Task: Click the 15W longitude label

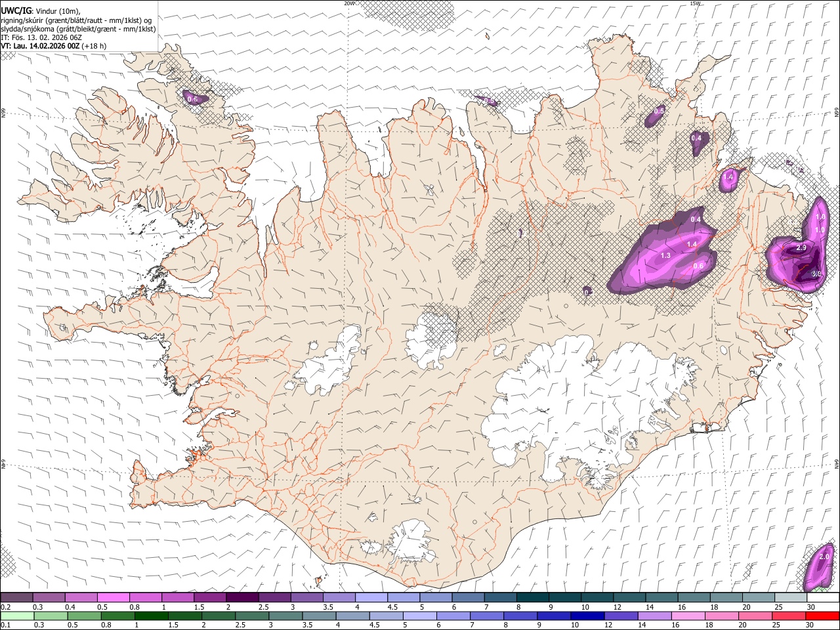Action: click(x=695, y=3)
